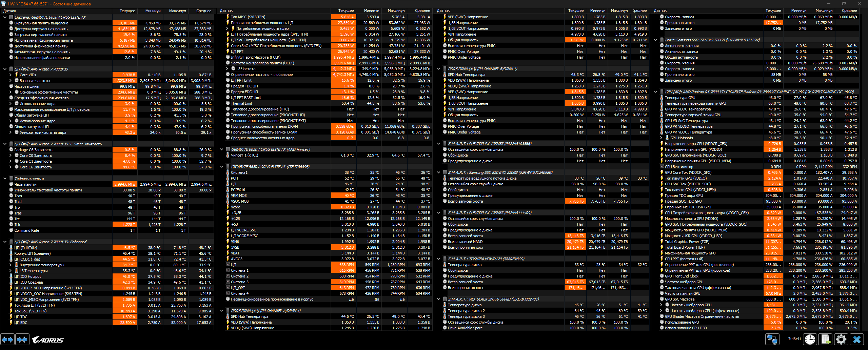Expand the Core VIDs row
Image resolution: width=868 pixels, height=350 pixels.
pos(10,75)
